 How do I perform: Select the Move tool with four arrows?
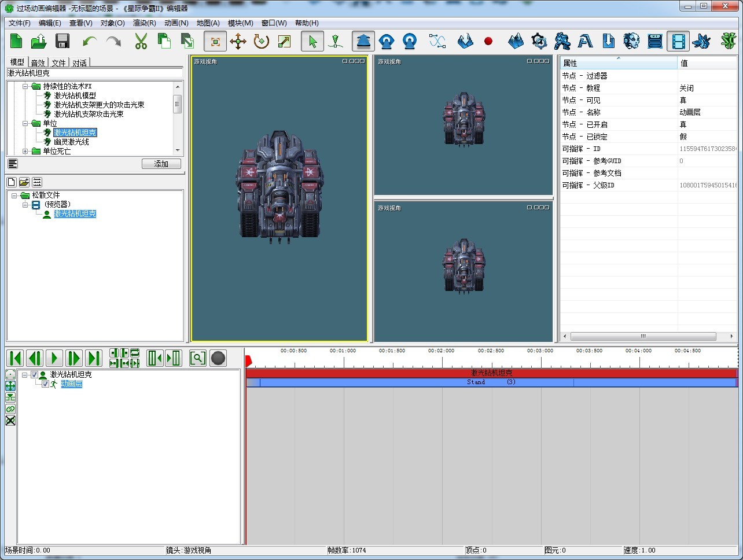[x=238, y=41]
